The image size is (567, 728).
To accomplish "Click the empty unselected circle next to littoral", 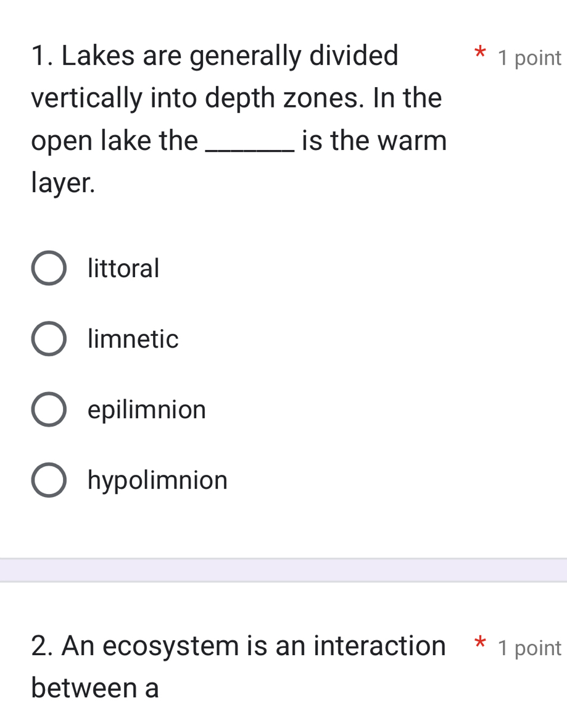I will click(49, 267).
